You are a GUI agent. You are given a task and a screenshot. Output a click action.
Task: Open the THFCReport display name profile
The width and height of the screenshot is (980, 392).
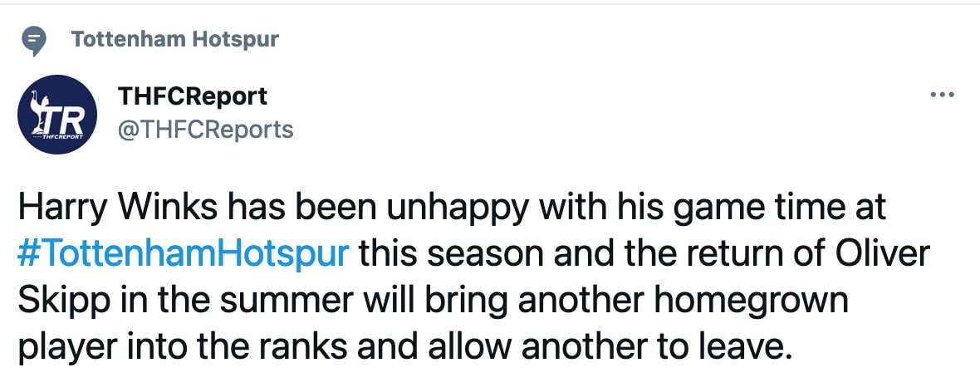tap(193, 96)
